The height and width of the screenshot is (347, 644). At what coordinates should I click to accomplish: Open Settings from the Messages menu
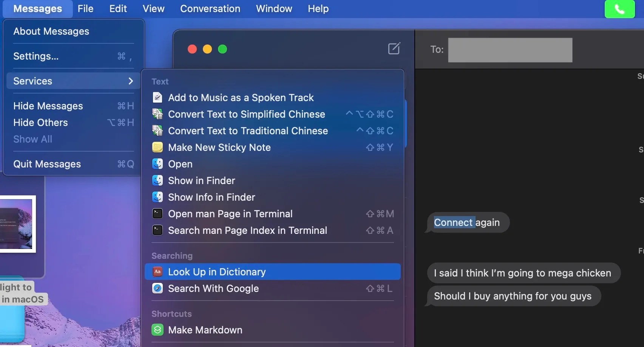coord(36,56)
